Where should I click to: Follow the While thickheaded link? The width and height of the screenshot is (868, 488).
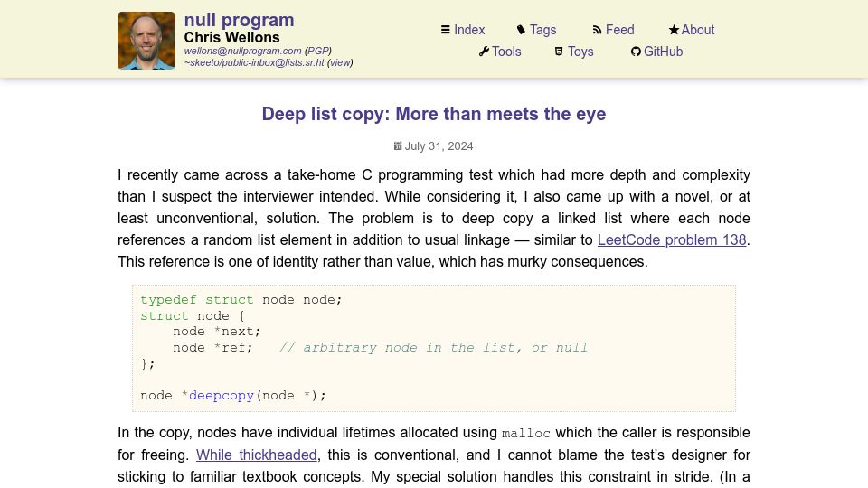coord(256,455)
